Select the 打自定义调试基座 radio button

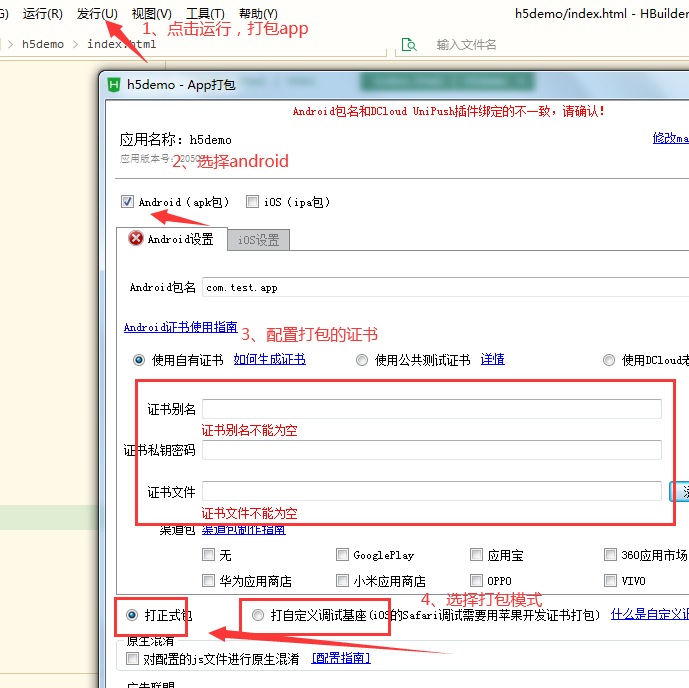(x=258, y=615)
